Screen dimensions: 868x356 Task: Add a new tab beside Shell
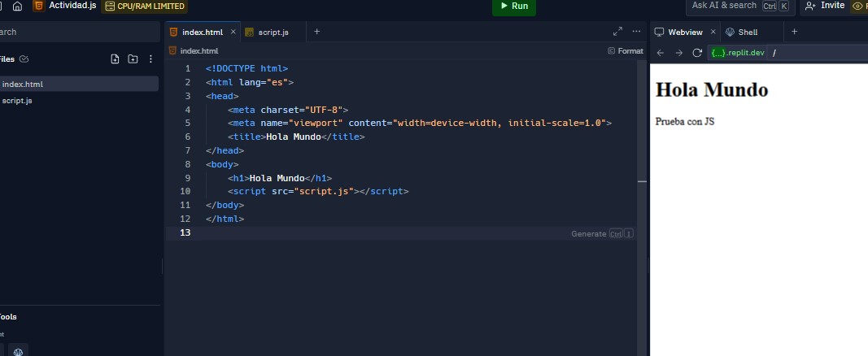(794, 32)
